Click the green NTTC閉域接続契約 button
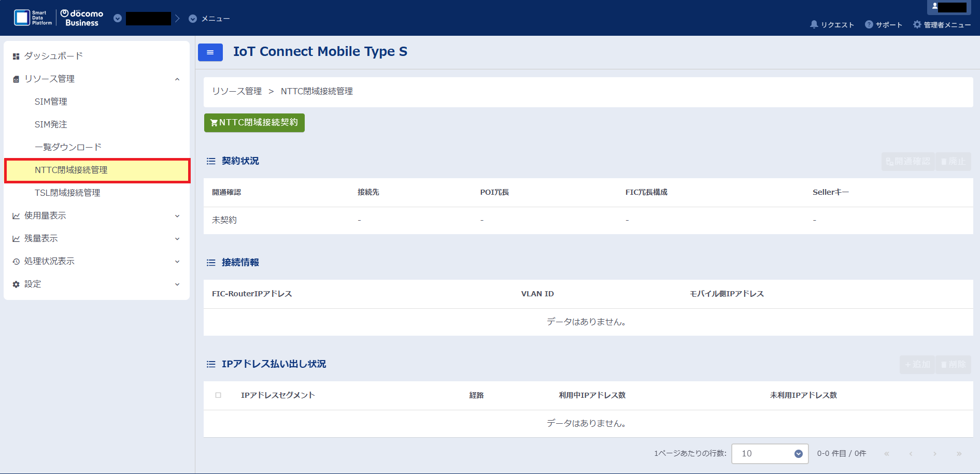The width and height of the screenshot is (980, 474). (x=254, y=123)
